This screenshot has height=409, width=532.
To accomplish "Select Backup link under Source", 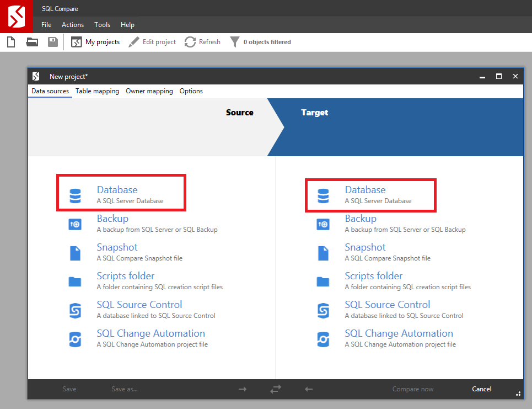I will 112,219.
